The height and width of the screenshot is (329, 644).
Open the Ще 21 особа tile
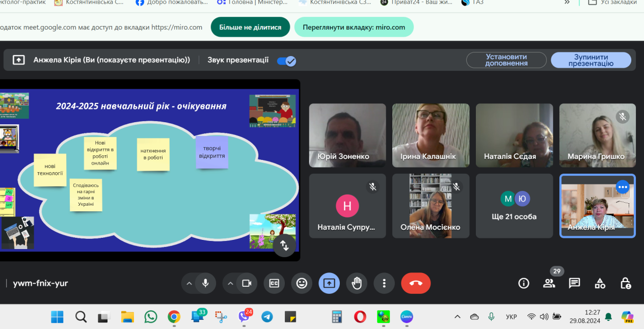point(514,206)
